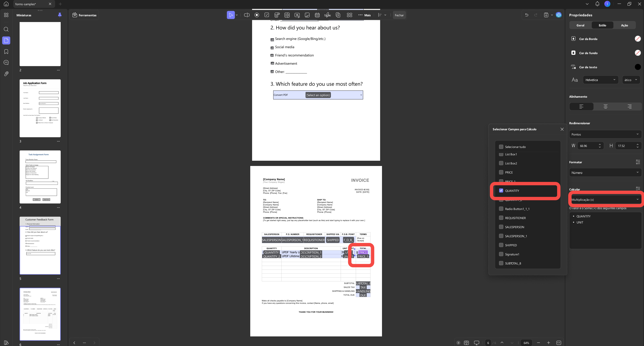Open the Multiplicação calculation dropdown
The height and width of the screenshot is (346, 644).
605,199
